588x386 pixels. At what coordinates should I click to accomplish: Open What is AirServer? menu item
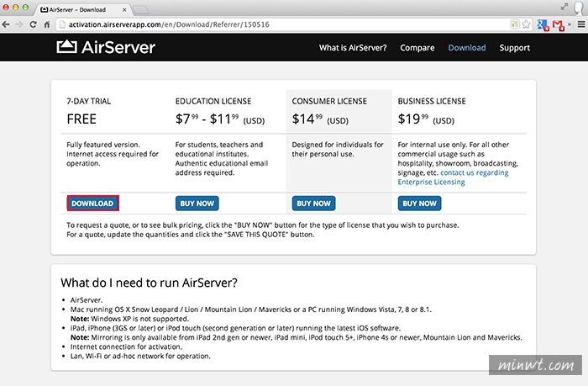[x=353, y=48]
